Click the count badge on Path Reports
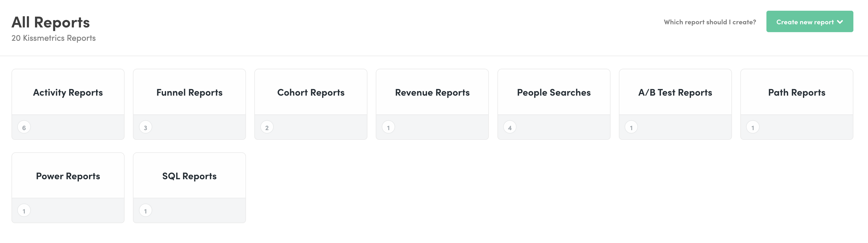 coord(753,127)
